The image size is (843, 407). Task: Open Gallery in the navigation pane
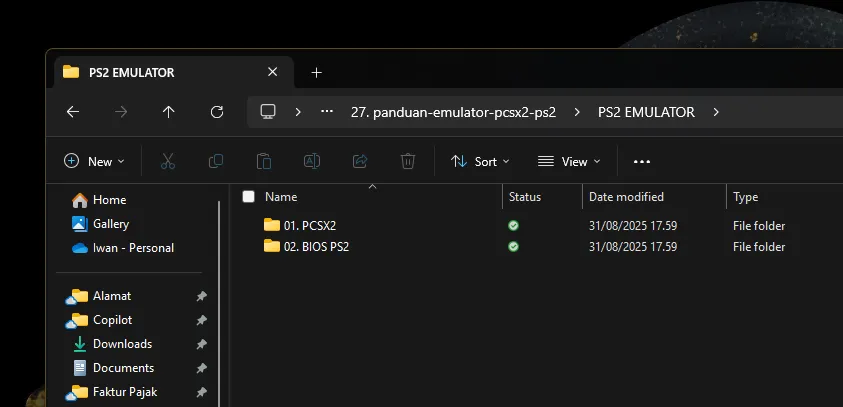(101, 224)
